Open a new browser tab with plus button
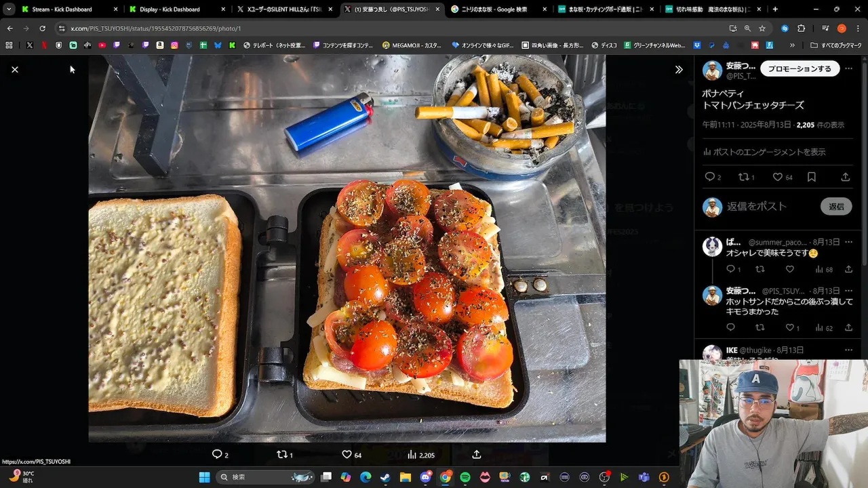Image resolution: width=868 pixels, height=488 pixels. pyautogui.click(x=775, y=9)
